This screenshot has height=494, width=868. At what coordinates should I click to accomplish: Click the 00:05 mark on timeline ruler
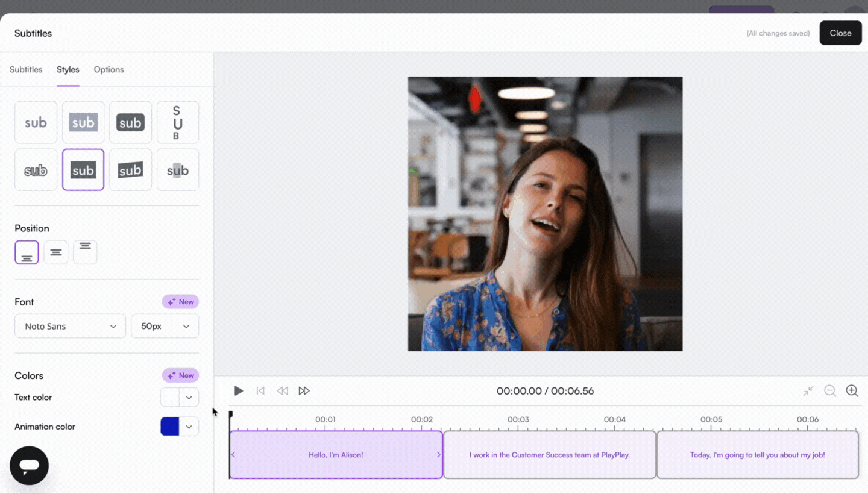pos(711,419)
